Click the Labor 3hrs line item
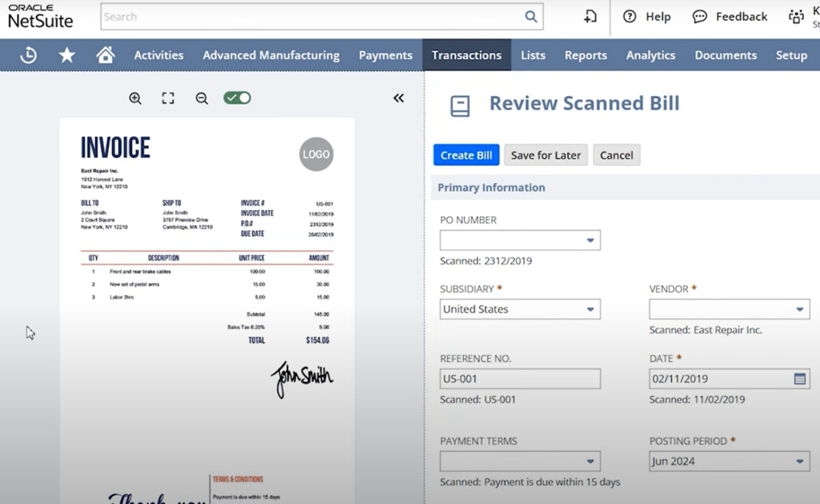This screenshot has width=820, height=504. pos(122,297)
